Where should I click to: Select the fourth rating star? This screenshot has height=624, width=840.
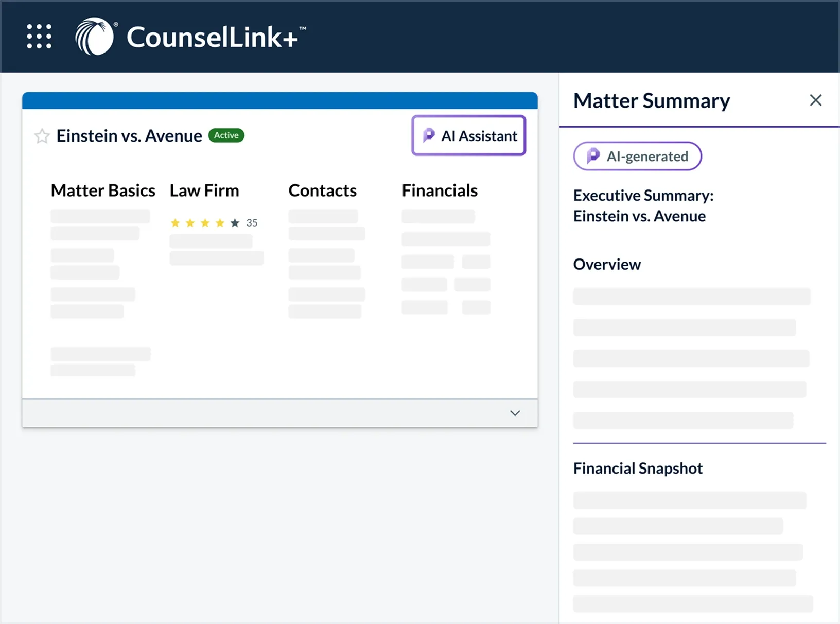[220, 222]
